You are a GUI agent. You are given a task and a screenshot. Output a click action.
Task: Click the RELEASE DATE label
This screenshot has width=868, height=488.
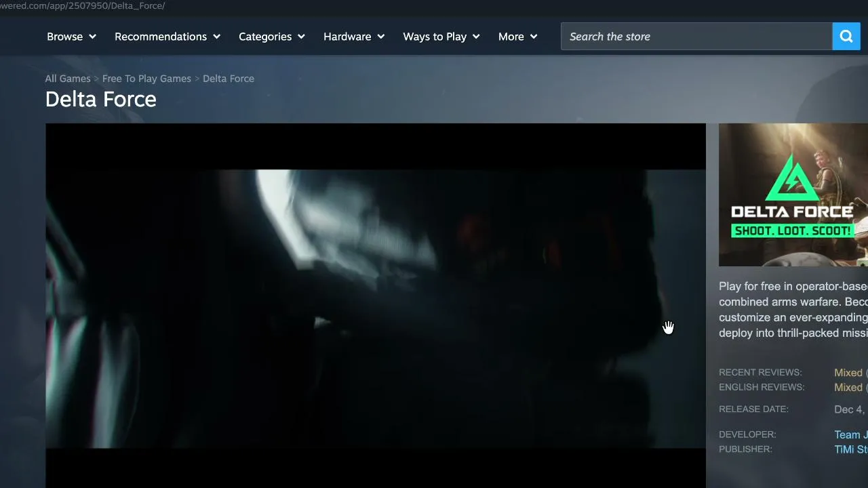coord(753,409)
